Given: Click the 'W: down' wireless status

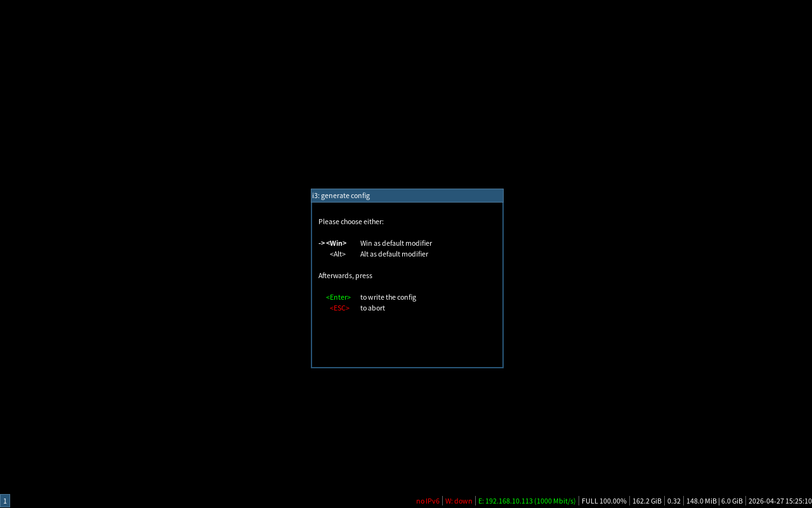Looking at the screenshot, I should (459, 501).
